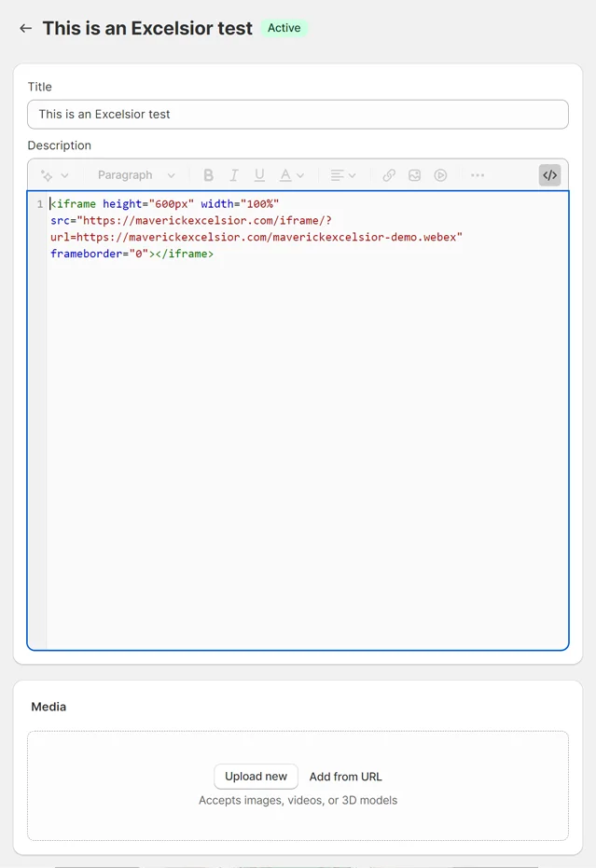This screenshot has width=596, height=868.
Task: Toggle italic formatting
Action: 234,175
